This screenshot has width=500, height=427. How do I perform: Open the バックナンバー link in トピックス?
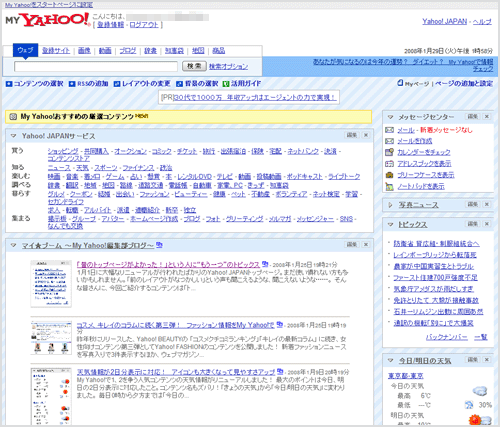pyautogui.click(x=447, y=337)
